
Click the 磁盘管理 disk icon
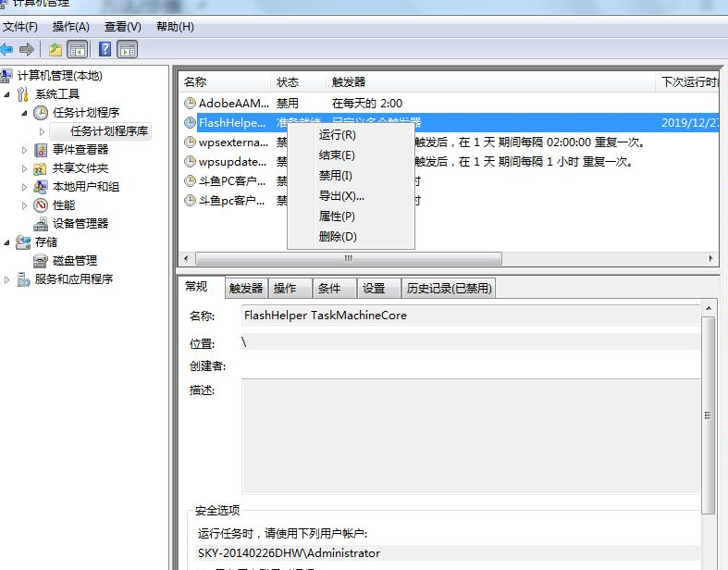pyautogui.click(x=41, y=261)
